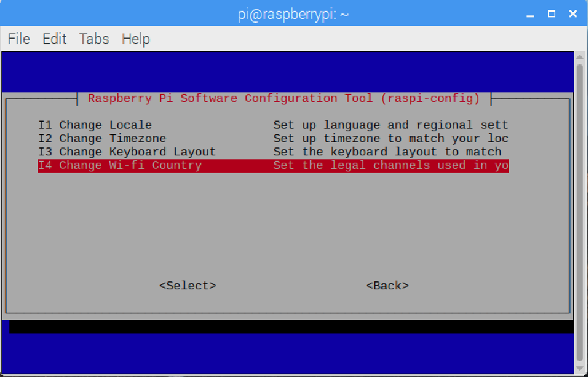Open the Tabs menu
The image size is (588, 377).
[94, 39]
